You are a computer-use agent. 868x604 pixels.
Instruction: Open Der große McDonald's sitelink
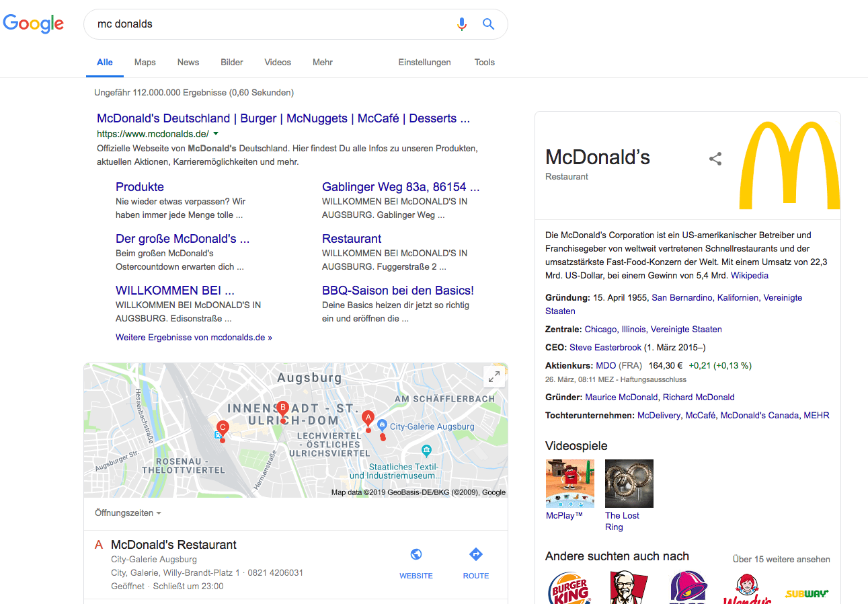(x=182, y=239)
